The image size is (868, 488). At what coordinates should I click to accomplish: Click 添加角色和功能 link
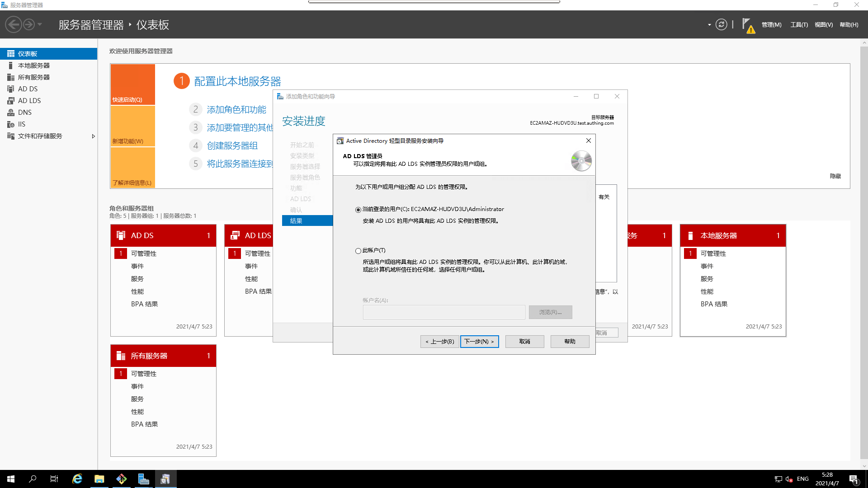pyautogui.click(x=236, y=110)
